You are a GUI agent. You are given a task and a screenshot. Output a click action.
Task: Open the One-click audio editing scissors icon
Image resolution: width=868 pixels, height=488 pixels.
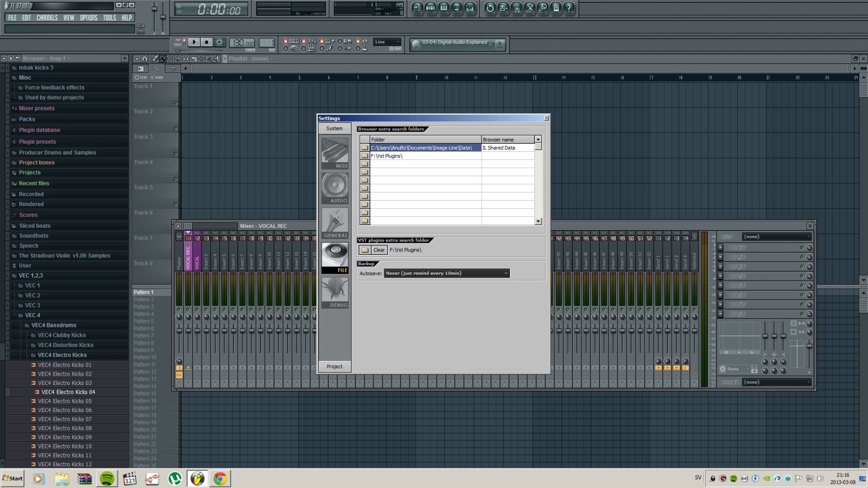529,8
